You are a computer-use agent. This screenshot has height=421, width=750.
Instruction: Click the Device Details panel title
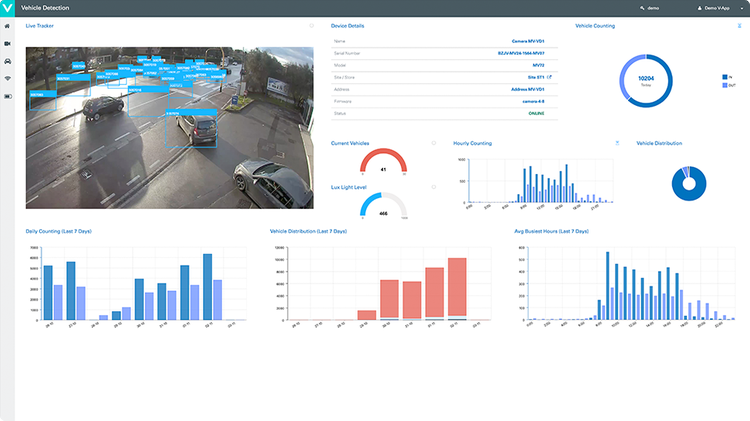click(x=347, y=26)
